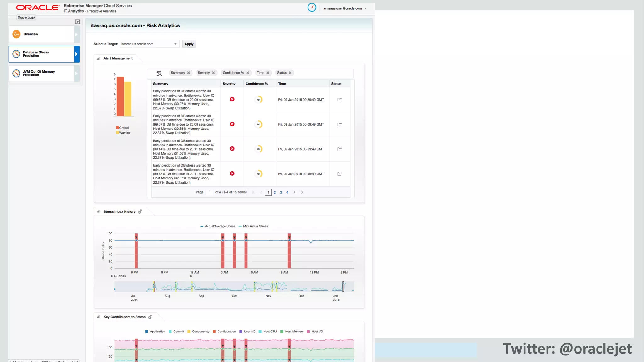The height and width of the screenshot is (362, 644).
Task: Open the clock/time selector icon in header
Action: click(x=312, y=8)
